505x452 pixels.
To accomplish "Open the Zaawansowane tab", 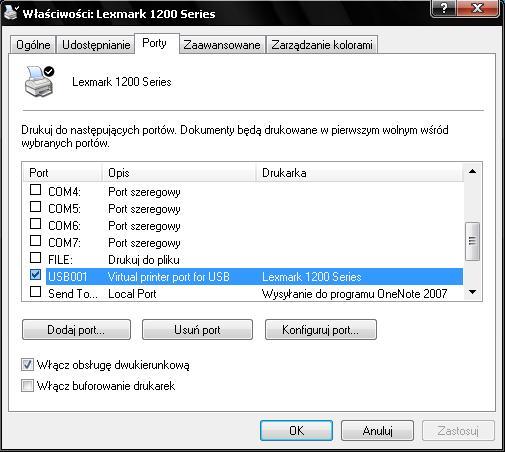I will (x=222, y=45).
